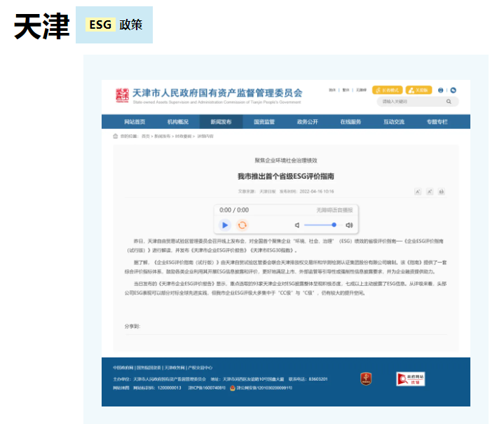
Task: Play the article audio reading
Action: click(225, 225)
